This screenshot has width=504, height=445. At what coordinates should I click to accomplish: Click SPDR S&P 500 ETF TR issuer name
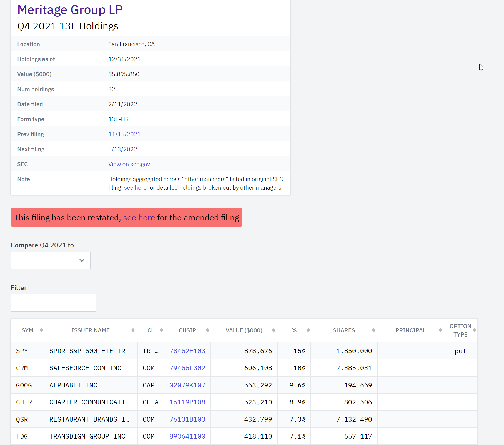(x=87, y=351)
